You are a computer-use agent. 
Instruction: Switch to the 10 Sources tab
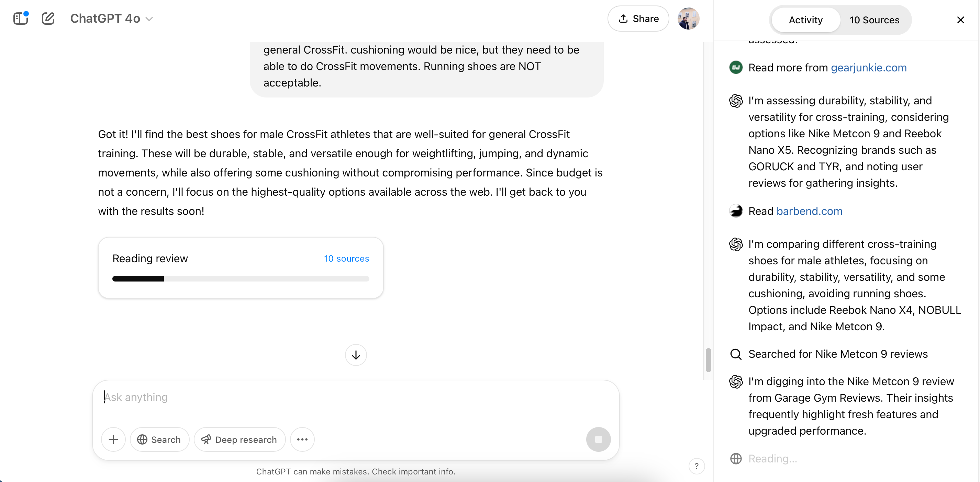click(x=875, y=20)
